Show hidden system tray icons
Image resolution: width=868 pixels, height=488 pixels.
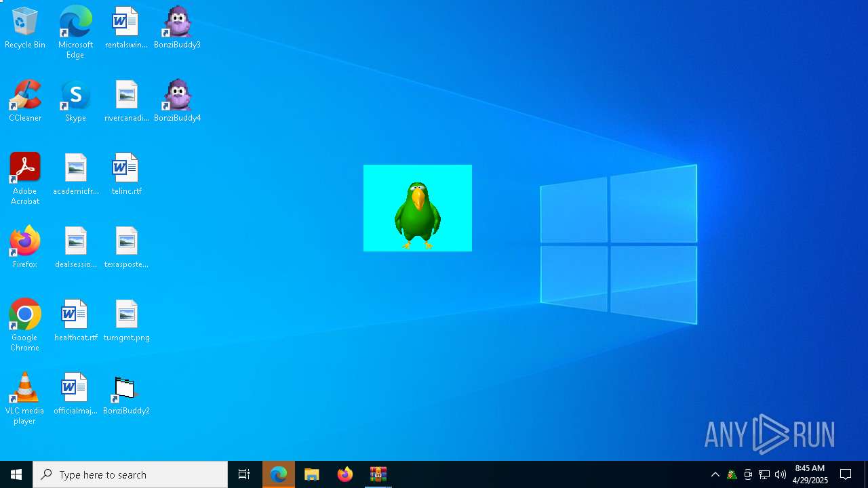pos(715,474)
